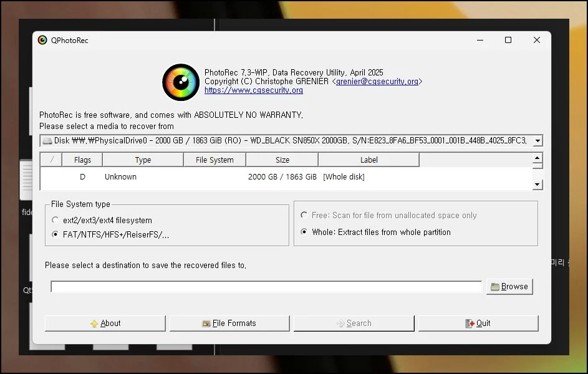
Task: Choose Whole: Extract files from whole partition
Action: point(304,232)
